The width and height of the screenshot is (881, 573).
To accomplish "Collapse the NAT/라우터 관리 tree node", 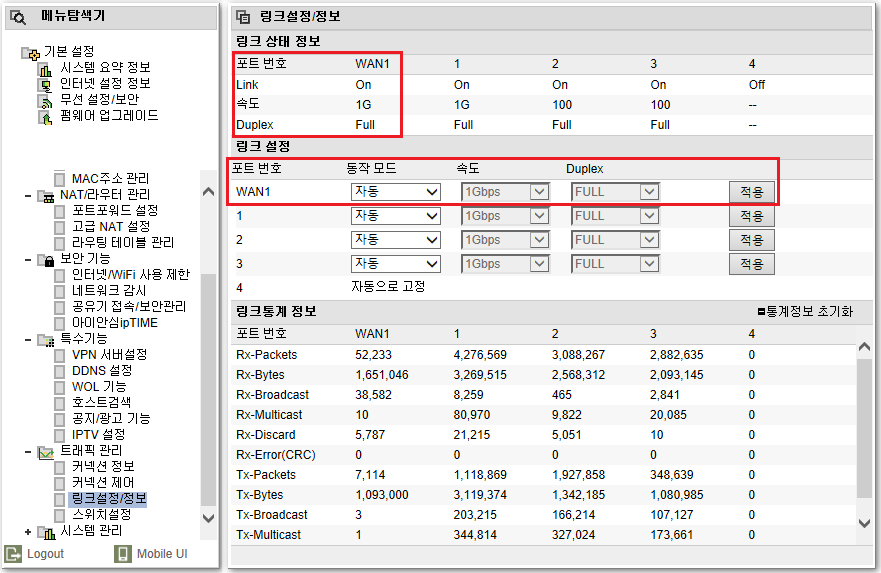I will (28, 195).
